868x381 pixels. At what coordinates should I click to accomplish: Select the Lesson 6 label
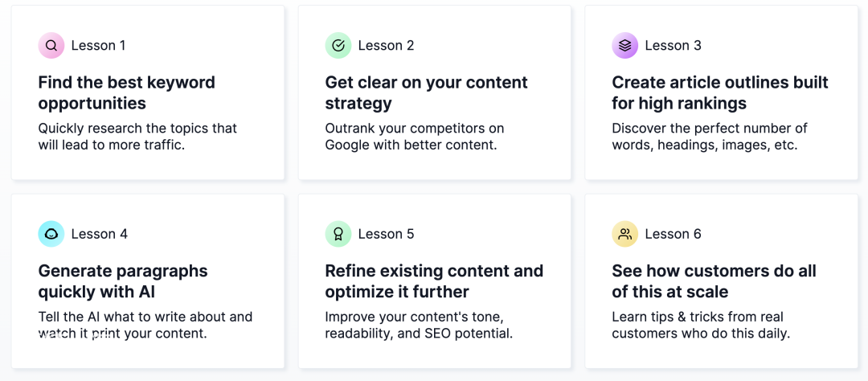pyautogui.click(x=674, y=234)
